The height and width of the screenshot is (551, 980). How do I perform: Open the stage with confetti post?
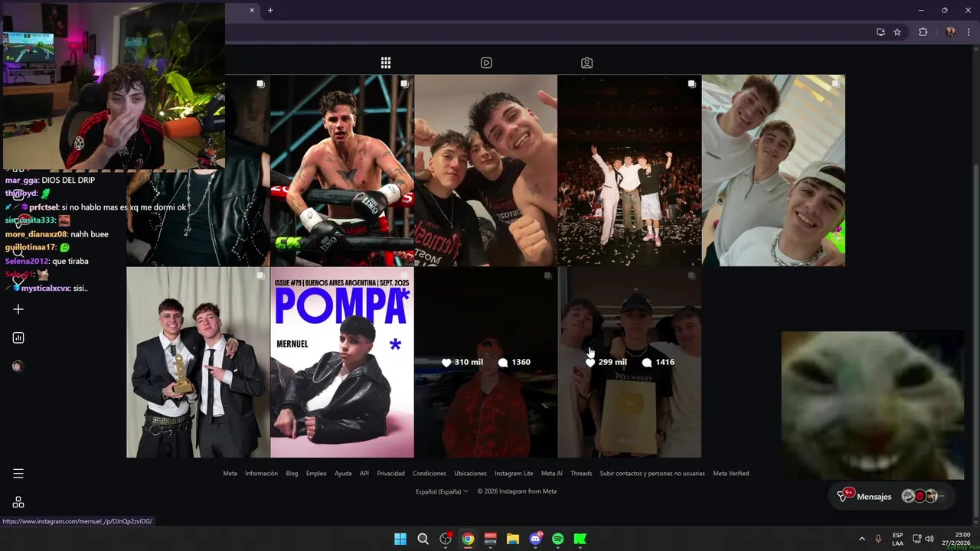click(x=629, y=171)
